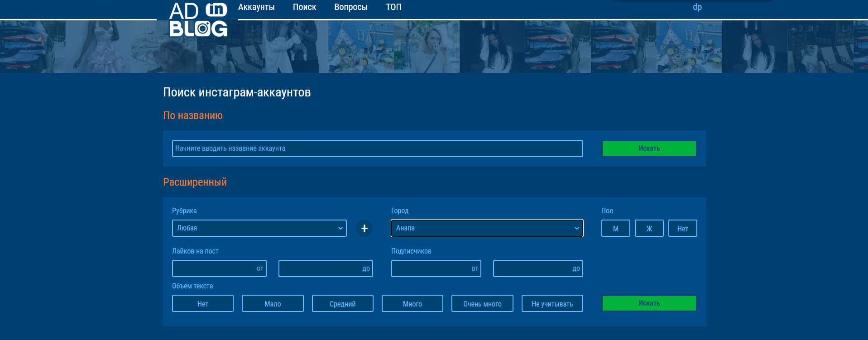Image resolution: width=868 pixels, height=340 pixels.
Task: Open the Вопросы page
Action: (350, 7)
